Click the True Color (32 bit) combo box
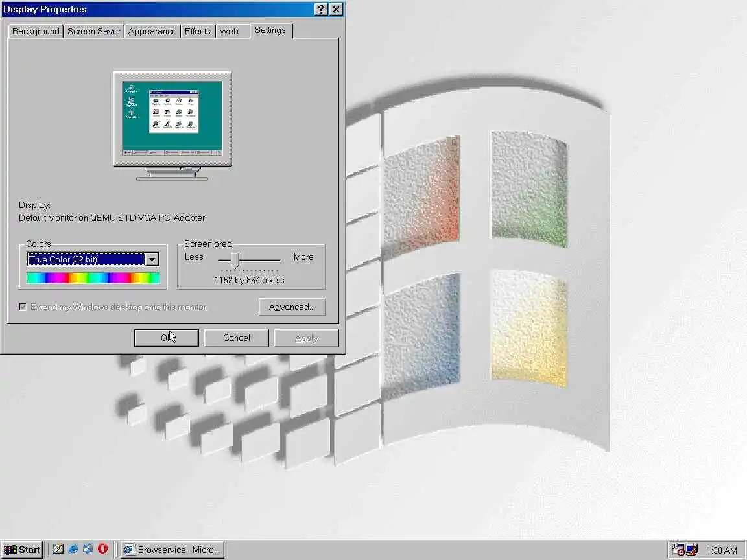This screenshot has height=560, width=747. [93, 259]
